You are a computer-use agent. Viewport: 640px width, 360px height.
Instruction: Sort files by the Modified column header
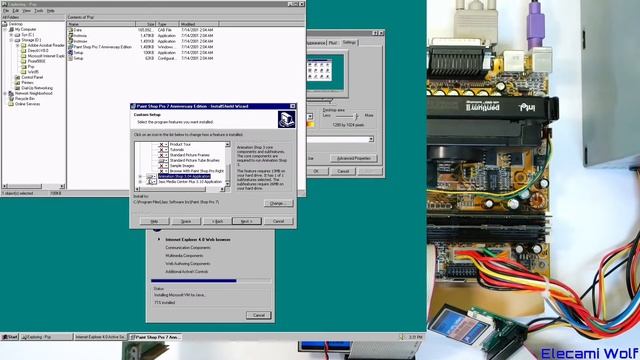point(199,24)
